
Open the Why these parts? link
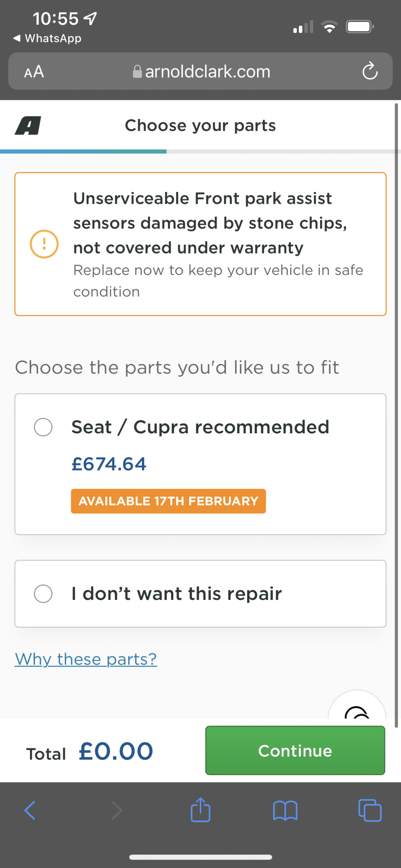pos(86,659)
